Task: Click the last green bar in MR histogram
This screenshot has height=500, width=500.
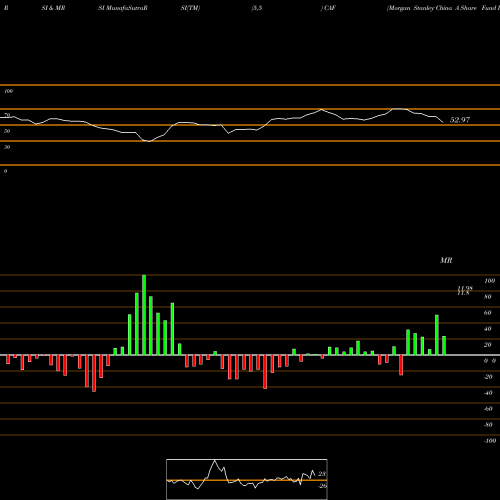Action: pos(444,346)
